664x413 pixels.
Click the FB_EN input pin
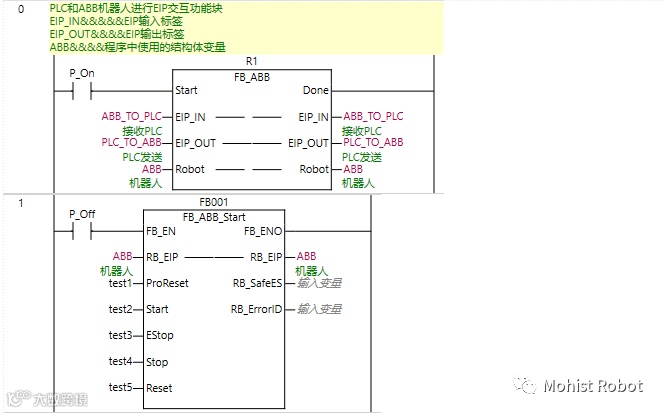pyautogui.click(x=160, y=231)
